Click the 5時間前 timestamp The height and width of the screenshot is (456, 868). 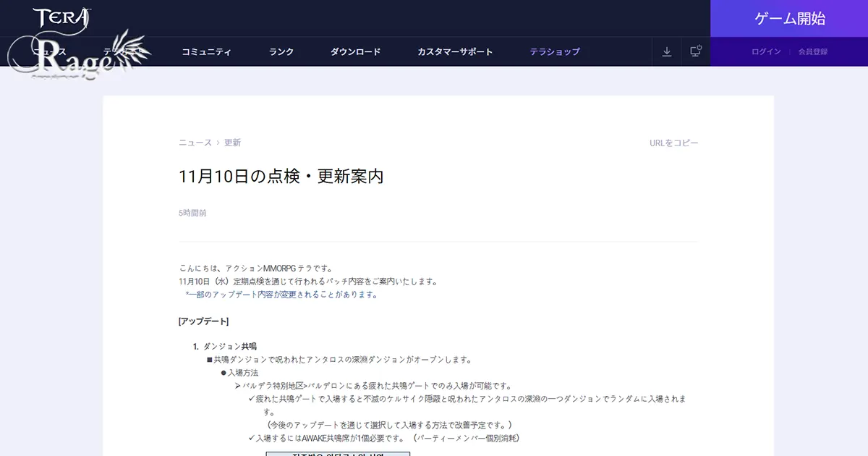tap(192, 213)
